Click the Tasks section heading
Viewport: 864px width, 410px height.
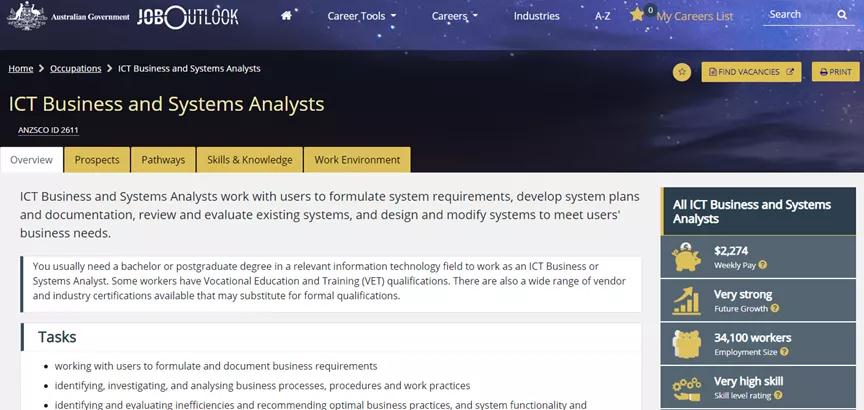tap(57, 337)
